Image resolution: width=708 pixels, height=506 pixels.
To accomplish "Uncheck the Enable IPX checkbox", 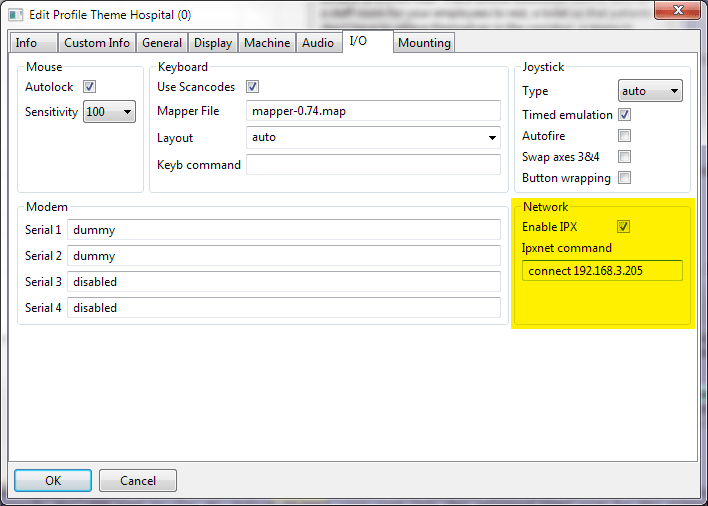I will [x=624, y=227].
